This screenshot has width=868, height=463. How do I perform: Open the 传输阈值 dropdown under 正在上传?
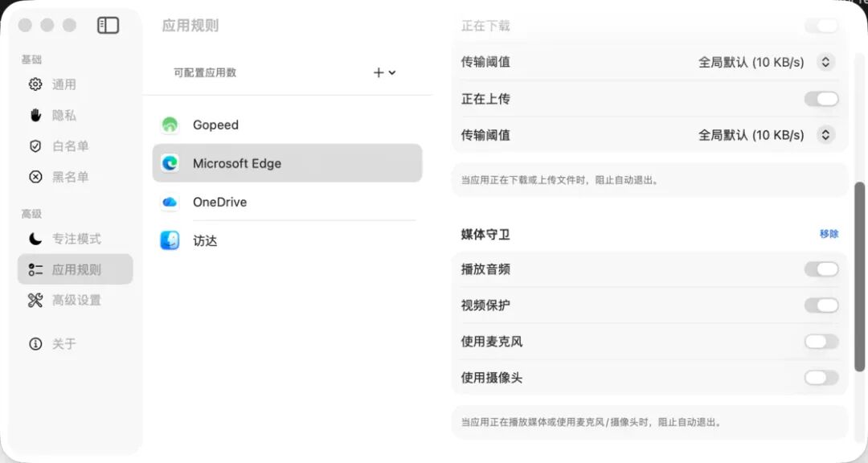point(825,135)
